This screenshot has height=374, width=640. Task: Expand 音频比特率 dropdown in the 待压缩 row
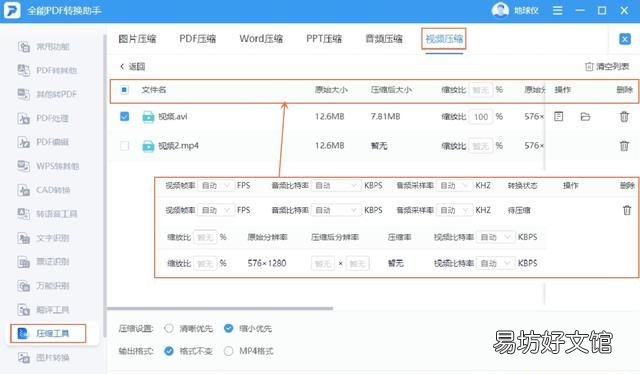click(x=336, y=210)
